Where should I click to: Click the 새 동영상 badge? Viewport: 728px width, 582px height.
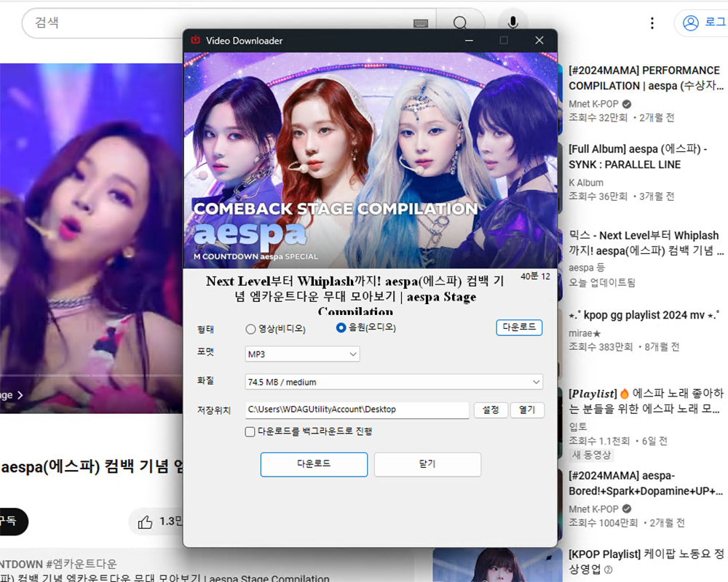[591, 455]
